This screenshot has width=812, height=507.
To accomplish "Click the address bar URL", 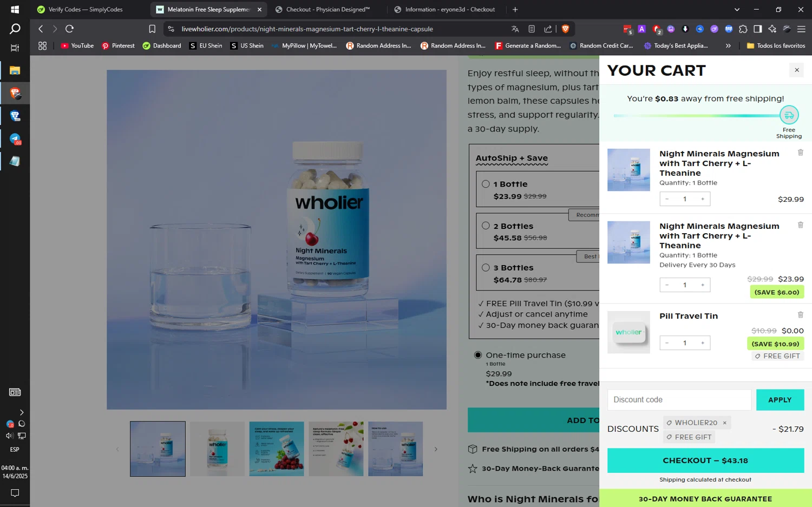I will coord(307,29).
